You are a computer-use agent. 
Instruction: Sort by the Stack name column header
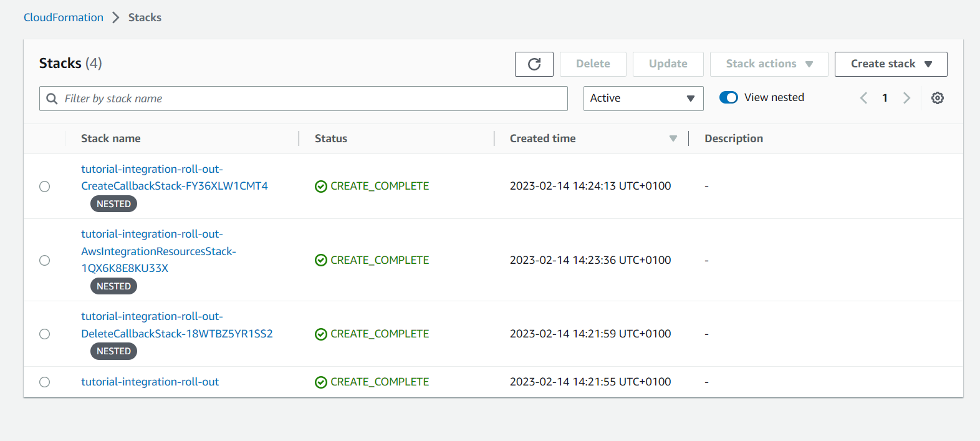coord(111,138)
